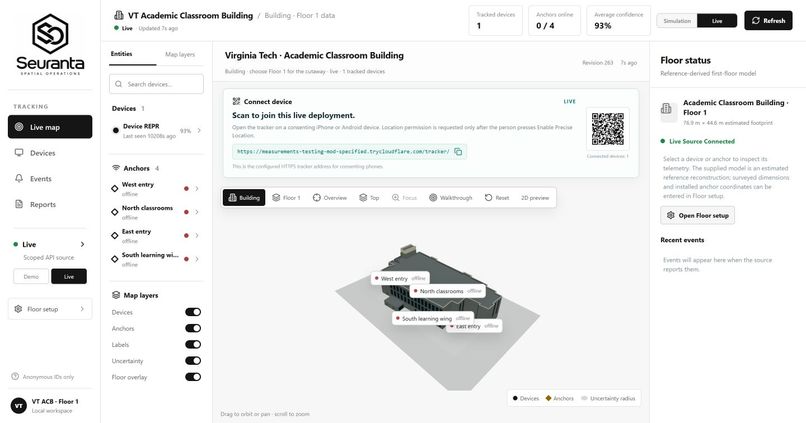Image resolution: width=806 pixels, height=423 pixels.
Task: Click the refresh arrows icon
Action: (756, 21)
